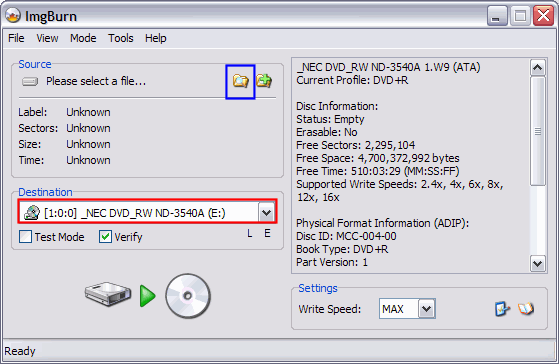Expand the destination drive dropdown
559x364 pixels.
(x=266, y=213)
